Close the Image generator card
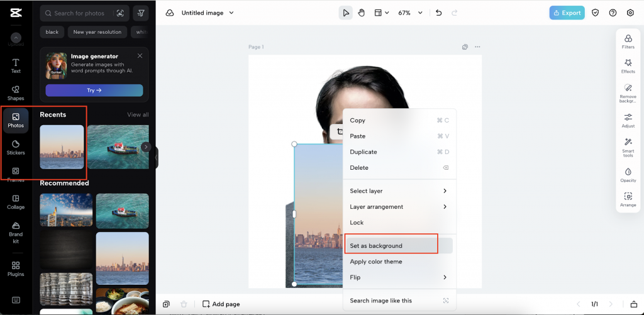The height and width of the screenshot is (315, 644). 140,56
